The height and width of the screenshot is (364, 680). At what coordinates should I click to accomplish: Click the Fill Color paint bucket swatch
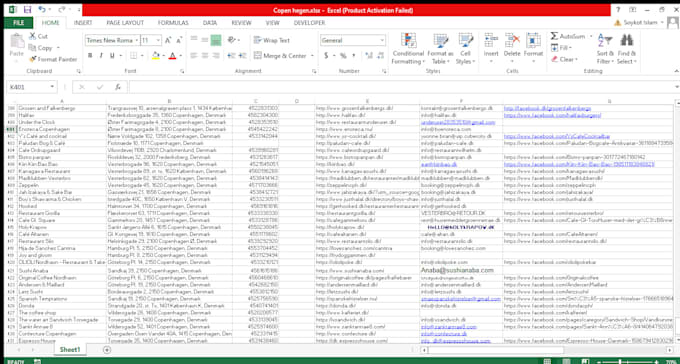point(156,56)
